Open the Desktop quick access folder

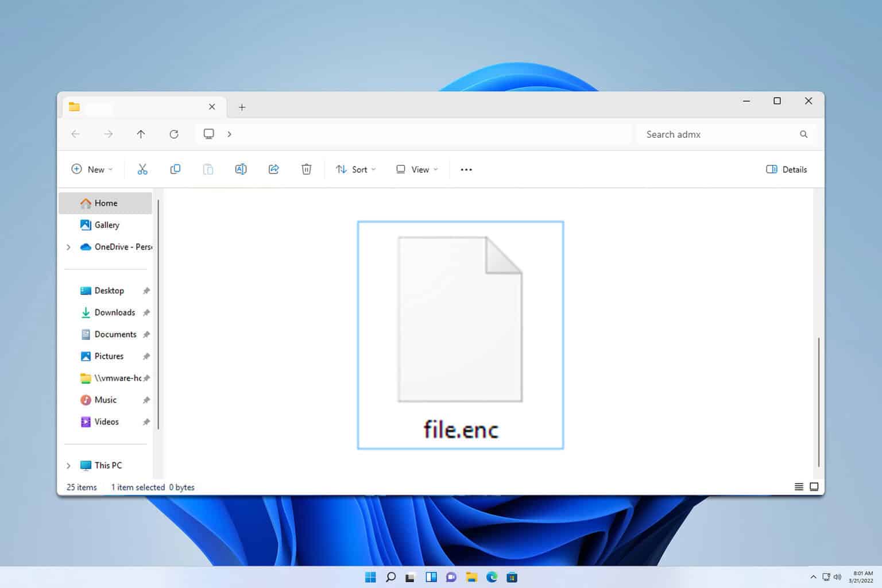pyautogui.click(x=106, y=291)
